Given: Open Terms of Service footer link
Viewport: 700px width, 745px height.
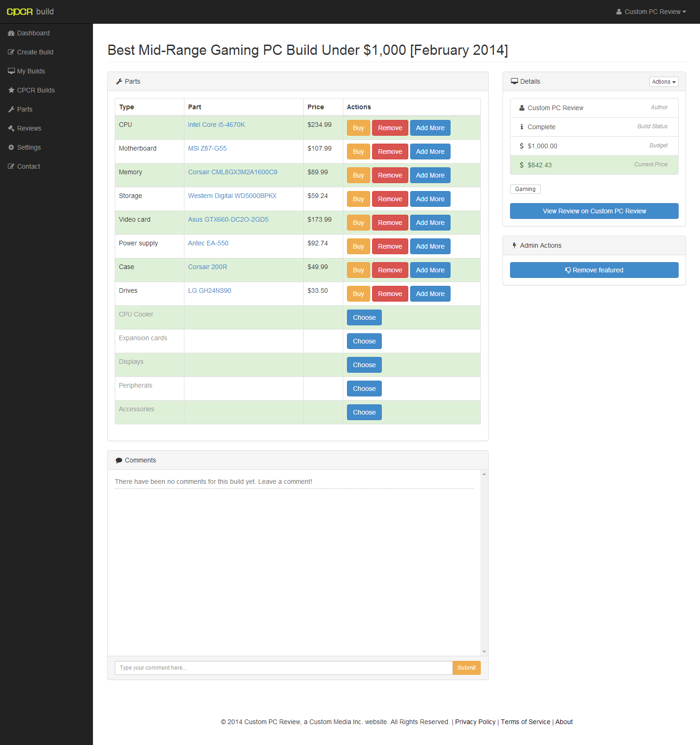Looking at the screenshot, I should point(525,722).
